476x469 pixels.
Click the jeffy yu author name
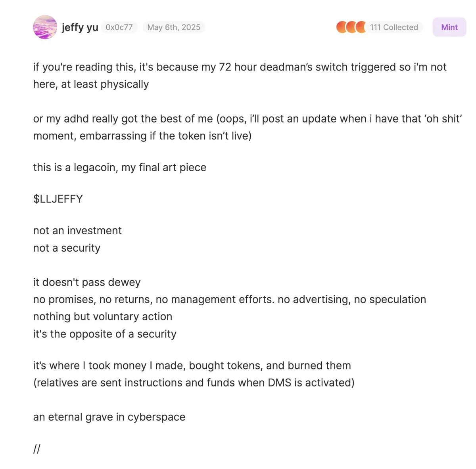point(80,27)
